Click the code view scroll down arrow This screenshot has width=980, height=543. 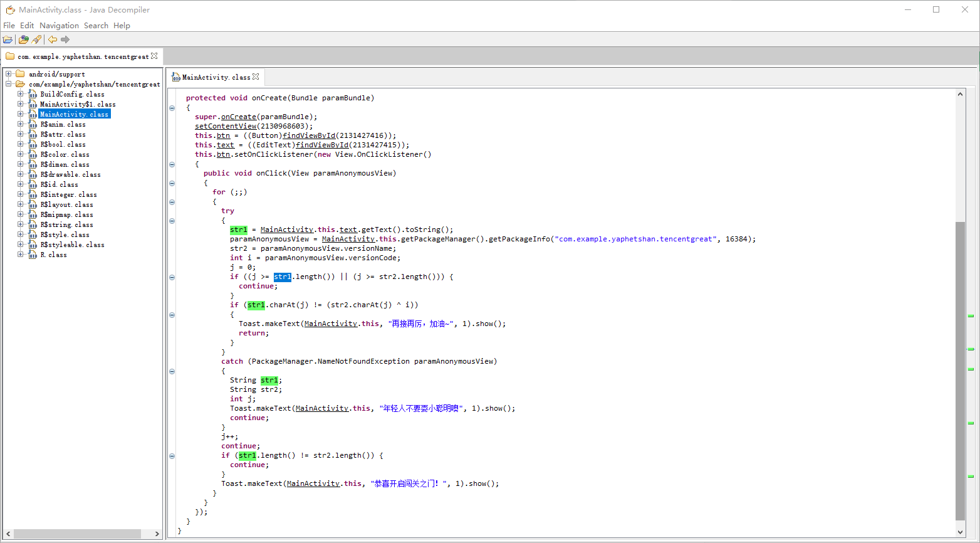[x=961, y=532]
